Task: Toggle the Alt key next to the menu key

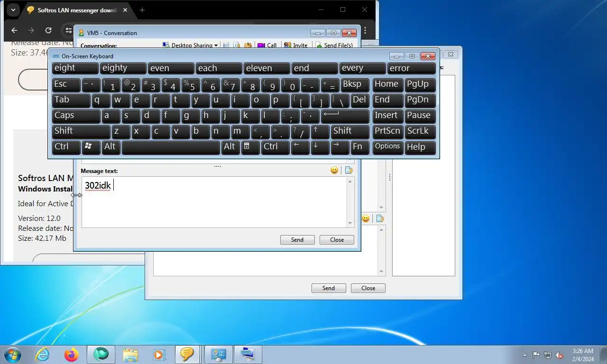Action: point(230,147)
